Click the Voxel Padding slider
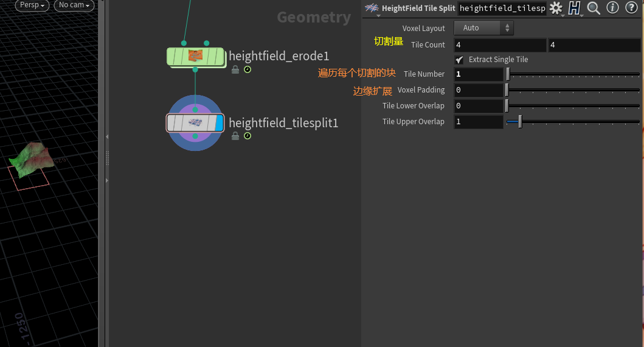Screen dimensions: 644x347 point(573,89)
